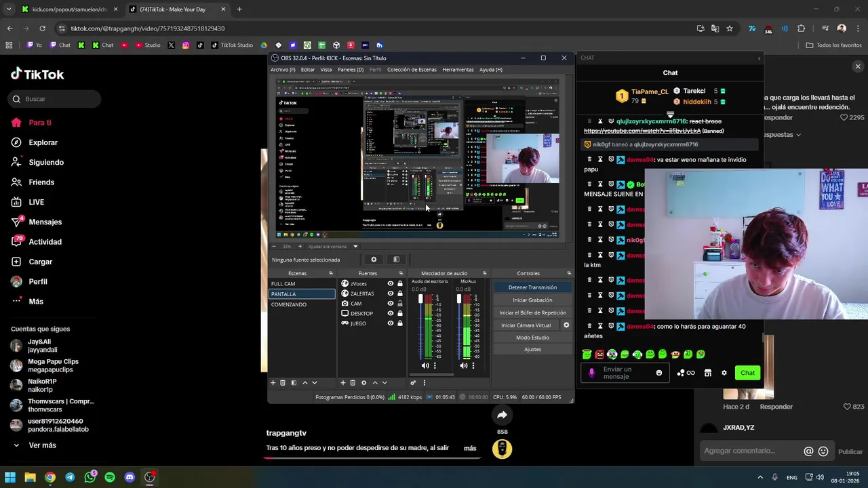Viewport: 868px width, 488px height.
Task: Open audio mixer menu dots in toolbar
Action: pos(425,383)
